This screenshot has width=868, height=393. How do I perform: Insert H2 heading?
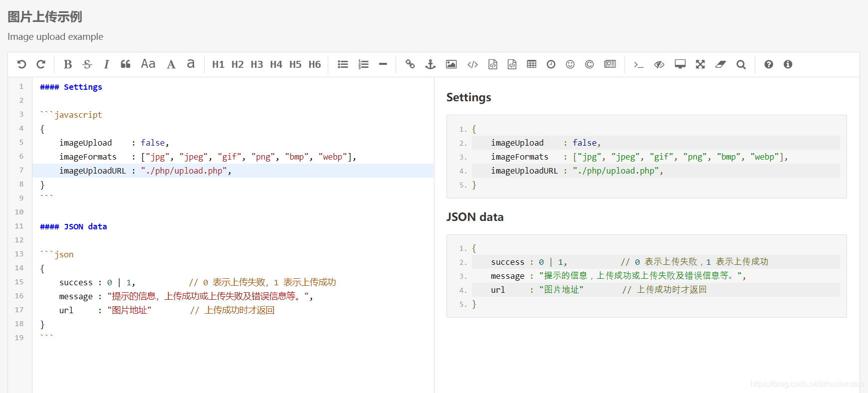tap(237, 64)
